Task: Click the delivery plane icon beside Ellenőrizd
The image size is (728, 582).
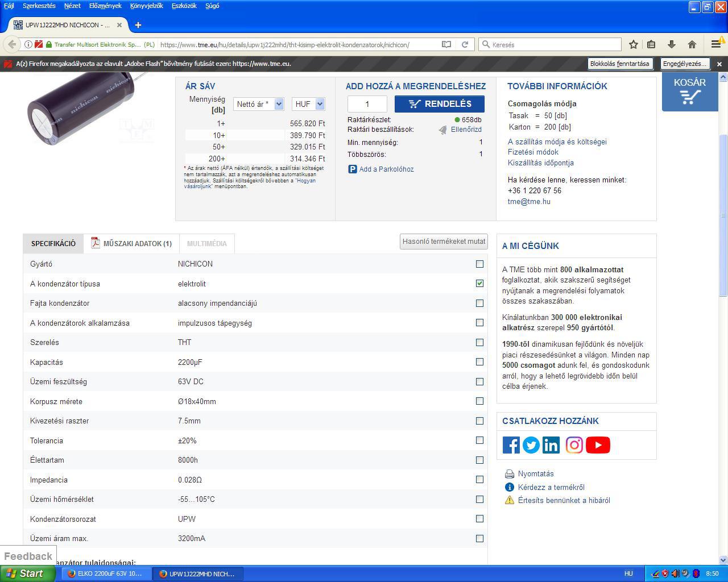Action: pyautogui.click(x=443, y=130)
